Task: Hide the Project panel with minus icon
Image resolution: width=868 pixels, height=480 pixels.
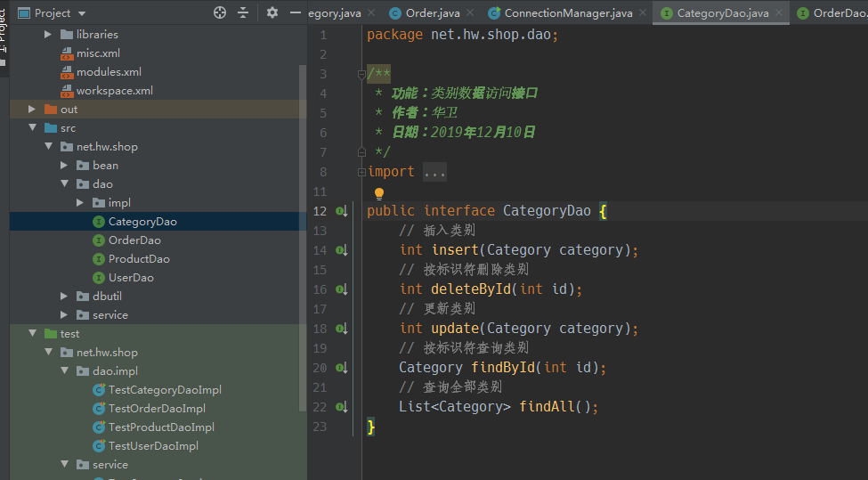Action: pyautogui.click(x=296, y=12)
